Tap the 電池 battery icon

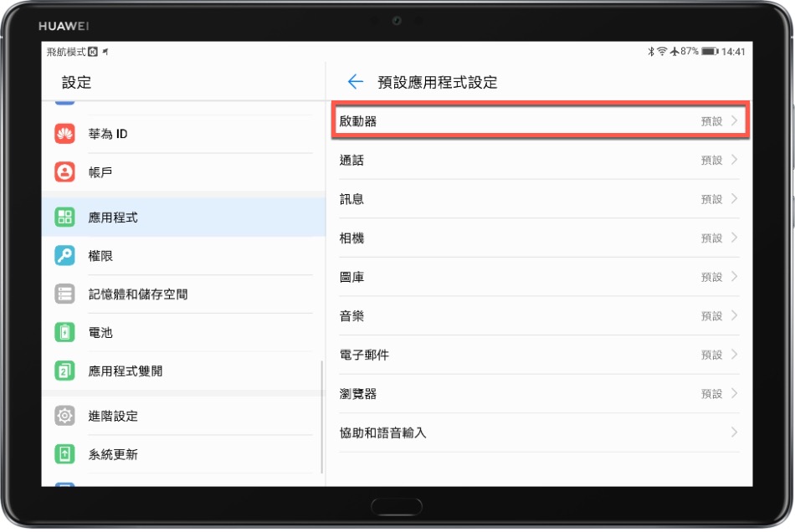point(64,333)
